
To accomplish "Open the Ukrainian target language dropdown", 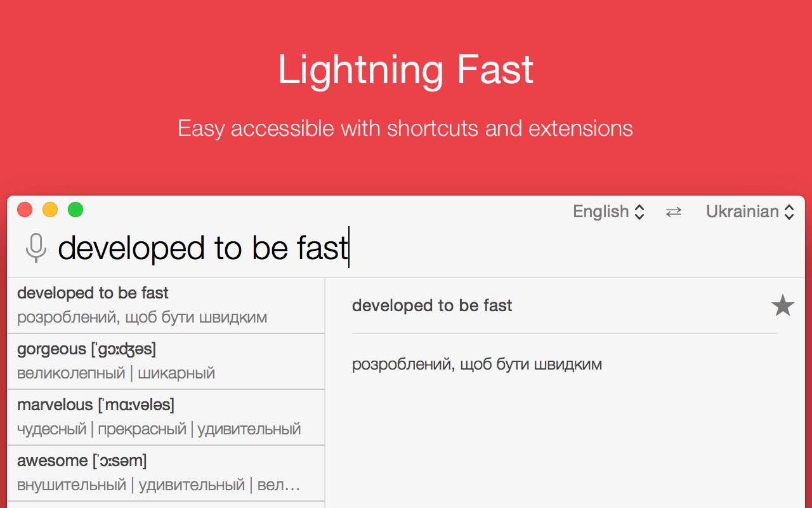I will pos(750,211).
